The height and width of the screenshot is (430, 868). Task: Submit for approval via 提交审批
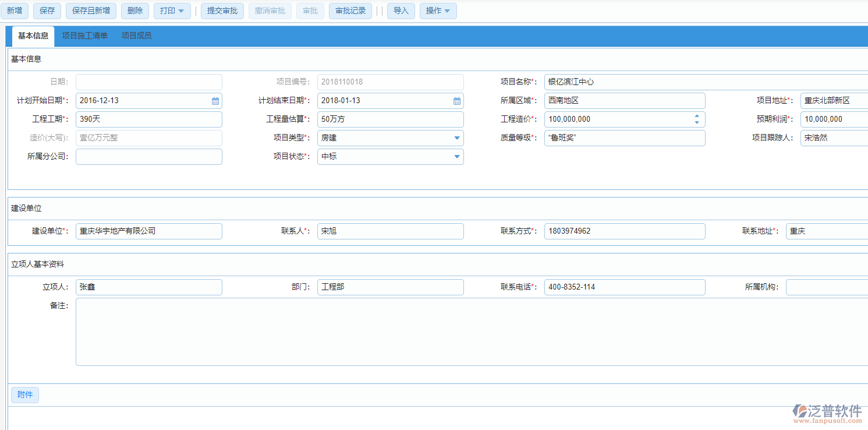pyautogui.click(x=222, y=10)
